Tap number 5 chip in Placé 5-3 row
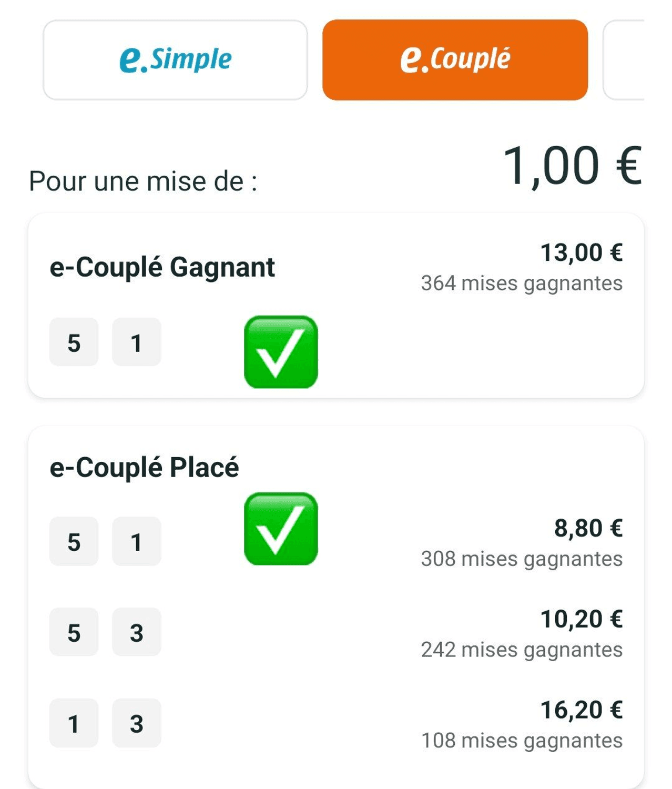The image size is (672, 789). tap(74, 632)
